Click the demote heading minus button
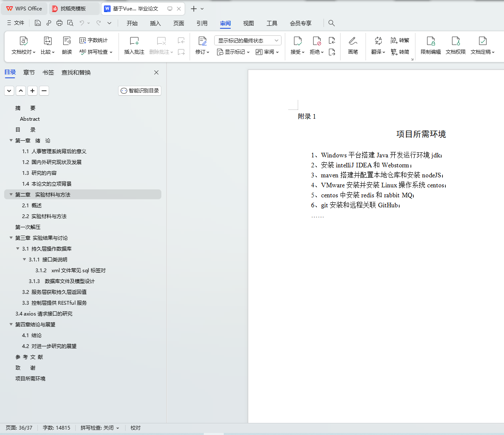 coord(44,91)
